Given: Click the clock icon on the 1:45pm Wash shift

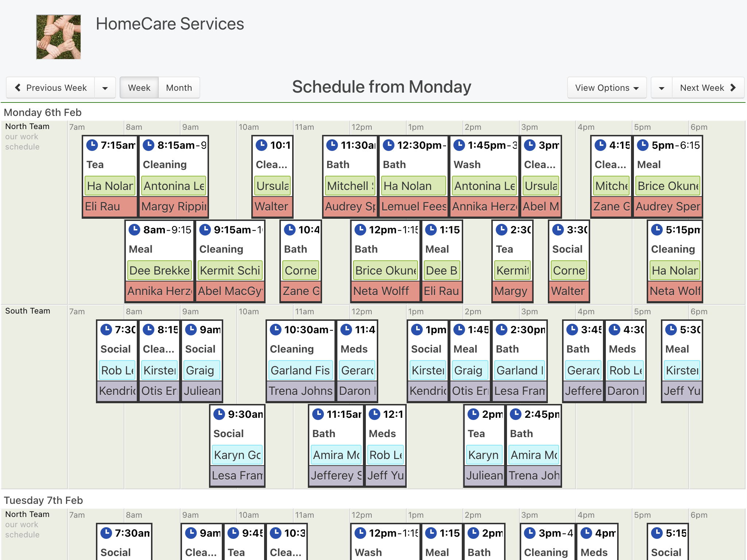Looking at the screenshot, I should 459,145.
